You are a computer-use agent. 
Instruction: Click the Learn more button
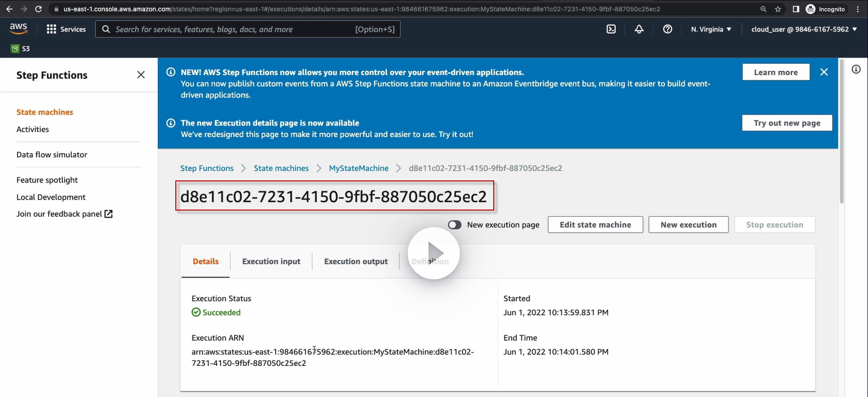776,72
